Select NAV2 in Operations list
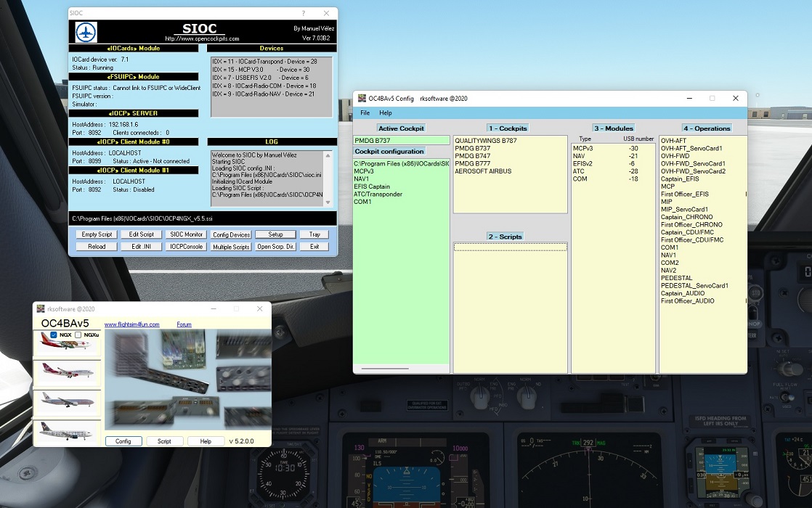This screenshot has width=812, height=508. tap(668, 271)
